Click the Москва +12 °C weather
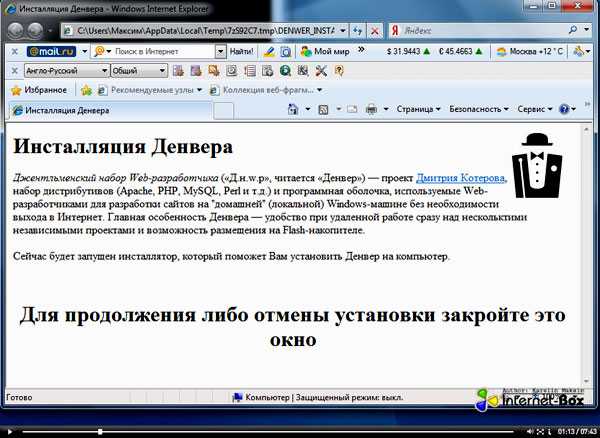Screen dimensions: 600x438 click(x=530, y=52)
